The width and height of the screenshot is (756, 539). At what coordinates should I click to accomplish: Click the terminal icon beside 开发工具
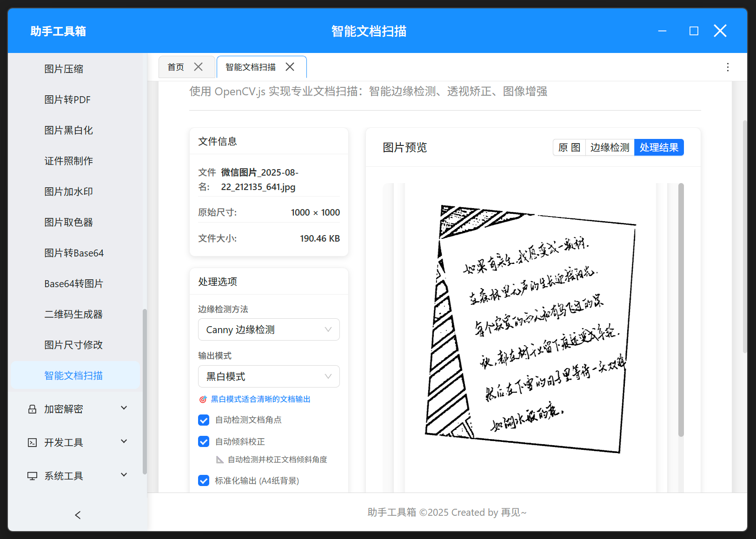pos(32,443)
